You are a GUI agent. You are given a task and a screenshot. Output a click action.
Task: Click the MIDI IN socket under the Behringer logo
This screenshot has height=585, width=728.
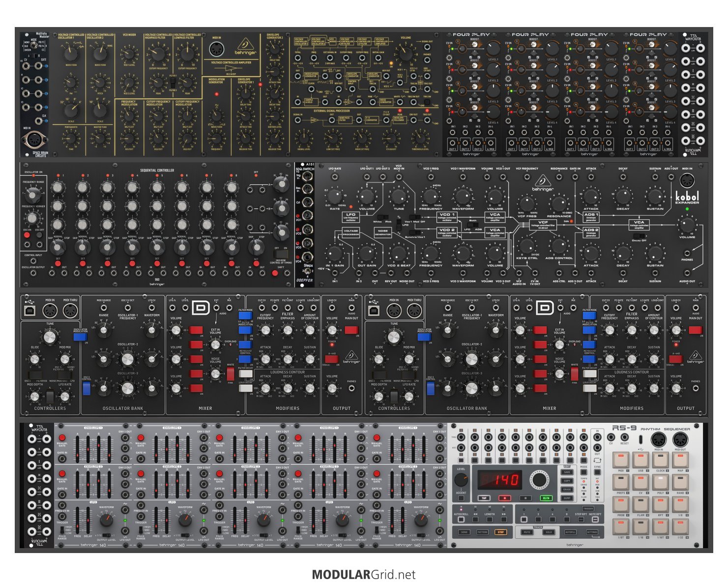[x=218, y=50]
